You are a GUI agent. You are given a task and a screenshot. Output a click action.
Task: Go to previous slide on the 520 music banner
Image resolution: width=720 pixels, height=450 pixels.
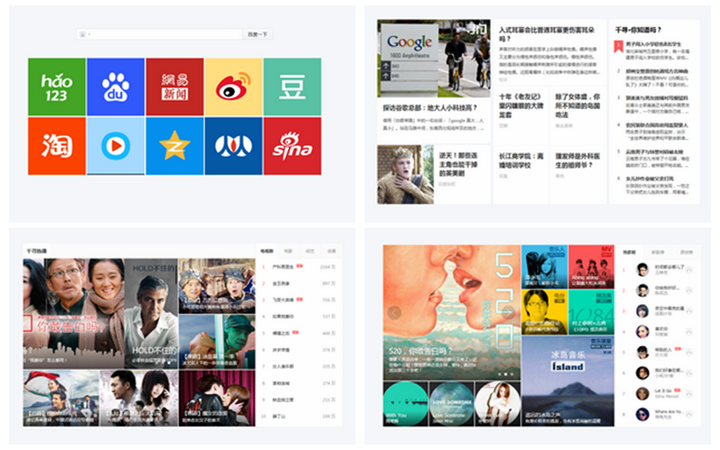pos(394,313)
